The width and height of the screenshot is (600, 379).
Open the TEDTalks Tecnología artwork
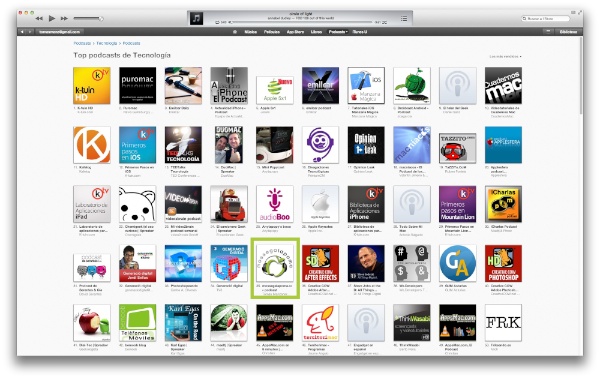click(183, 145)
